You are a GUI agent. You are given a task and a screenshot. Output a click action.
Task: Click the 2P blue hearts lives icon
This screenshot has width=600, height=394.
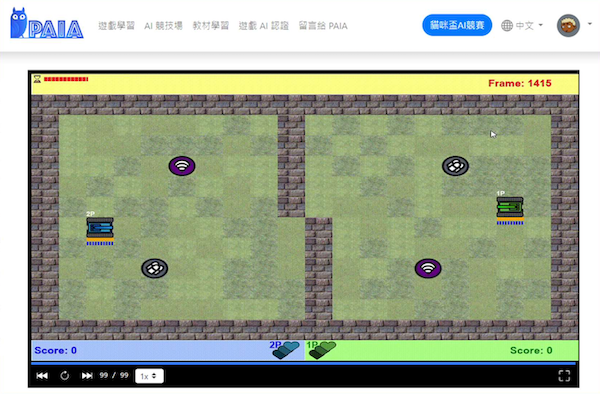(x=286, y=350)
